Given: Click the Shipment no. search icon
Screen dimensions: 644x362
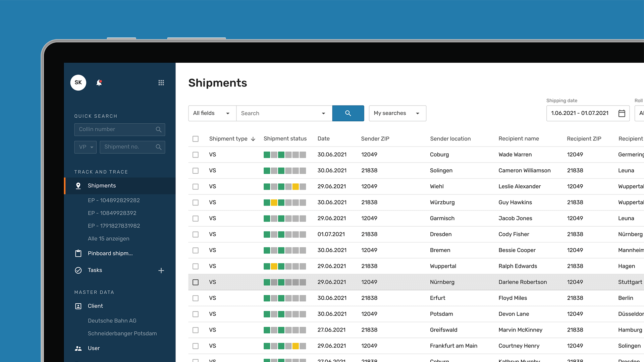Looking at the screenshot, I should pos(159,147).
